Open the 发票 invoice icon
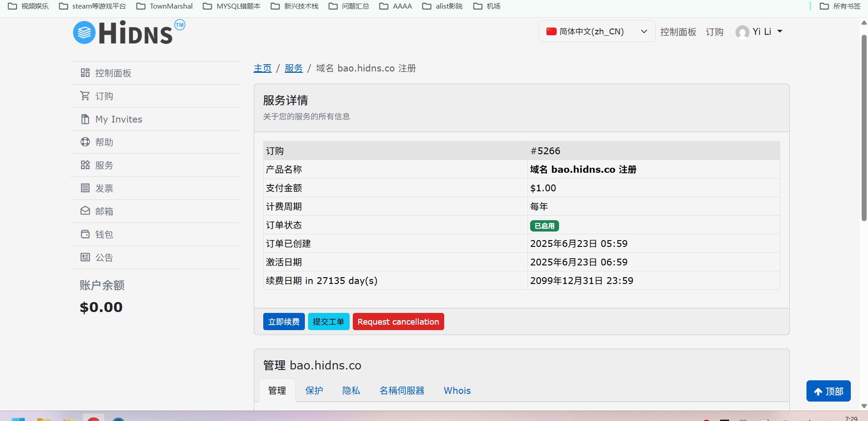This screenshot has width=868, height=421. pyautogui.click(x=85, y=188)
